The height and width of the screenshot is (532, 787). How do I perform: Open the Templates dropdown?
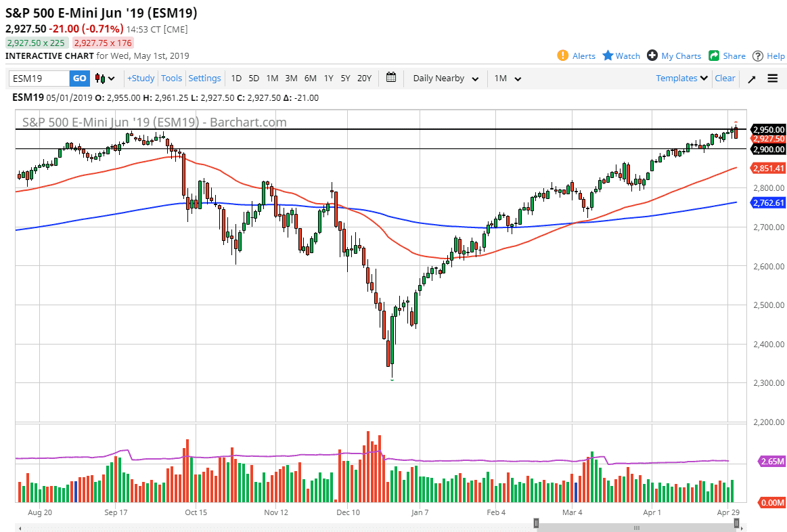pyautogui.click(x=681, y=78)
